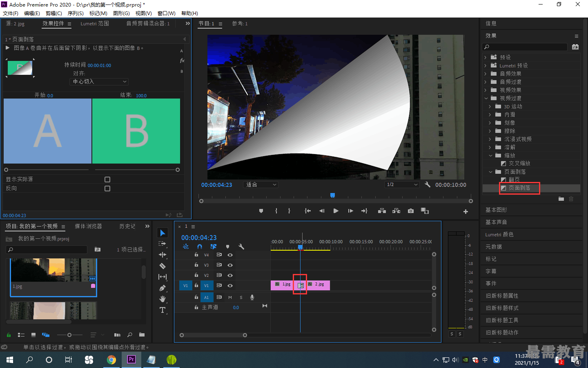The image size is (588, 368).
Task: Click Go to Out point button
Action: [365, 211]
